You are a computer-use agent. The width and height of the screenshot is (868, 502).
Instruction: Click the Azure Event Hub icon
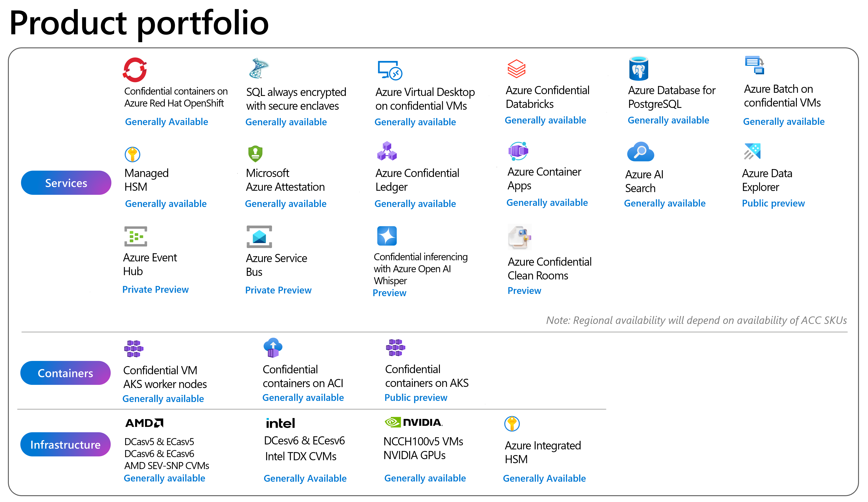click(136, 236)
